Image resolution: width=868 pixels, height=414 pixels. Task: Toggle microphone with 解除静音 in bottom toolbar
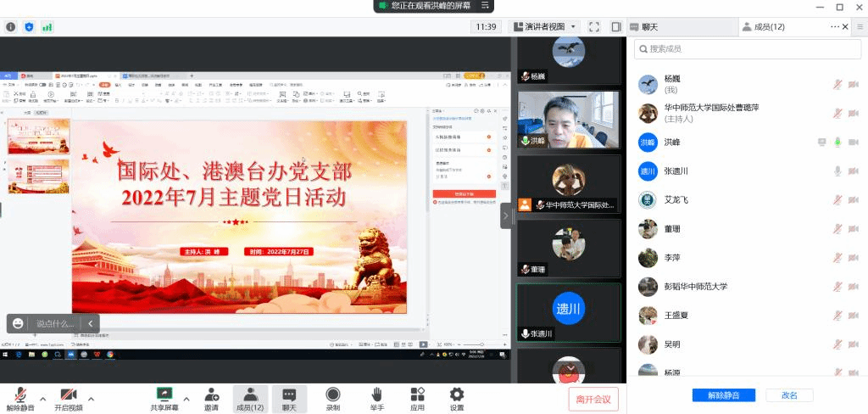point(20,399)
